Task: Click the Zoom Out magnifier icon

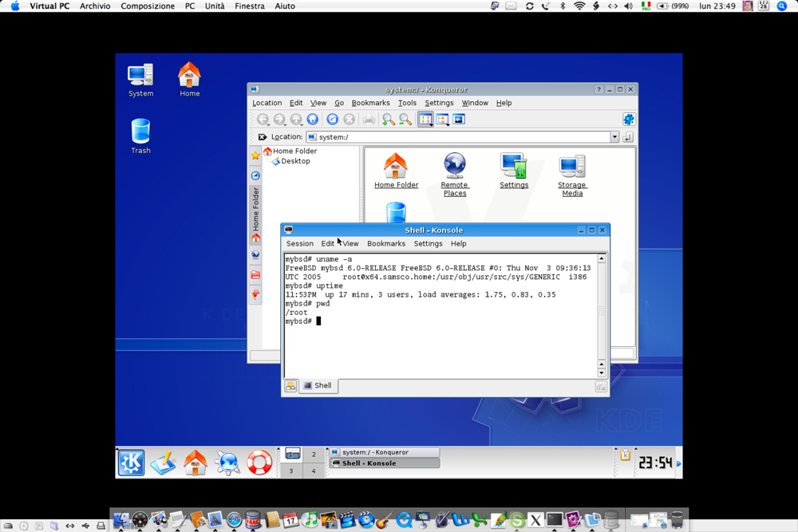Action: coord(405,120)
